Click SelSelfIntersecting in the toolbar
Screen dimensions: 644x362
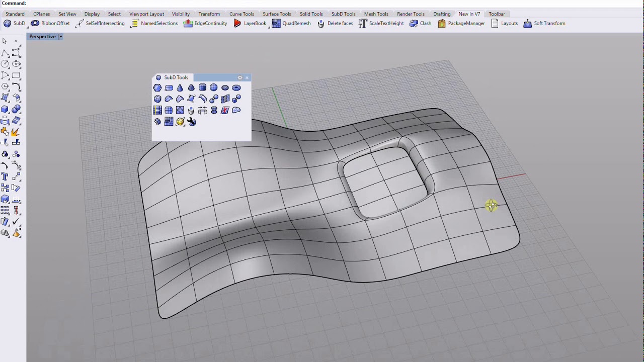tap(100, 24)
